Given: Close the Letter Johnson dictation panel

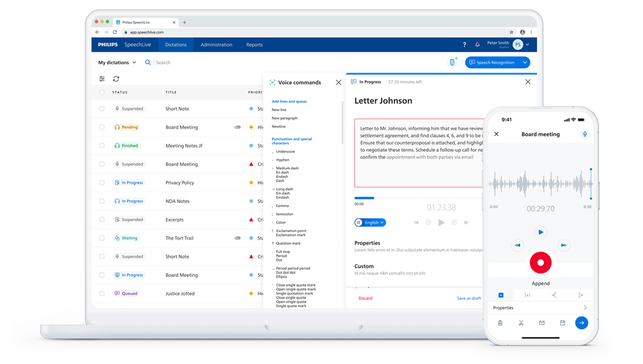Looking at the screenshot, I should [528, 82].
